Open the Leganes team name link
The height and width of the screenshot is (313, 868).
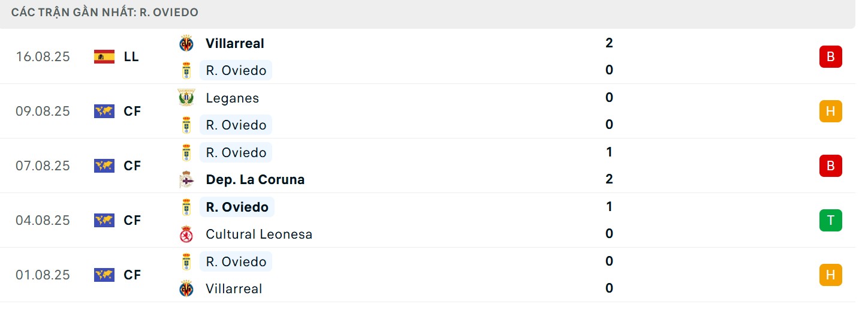[233, 98]
